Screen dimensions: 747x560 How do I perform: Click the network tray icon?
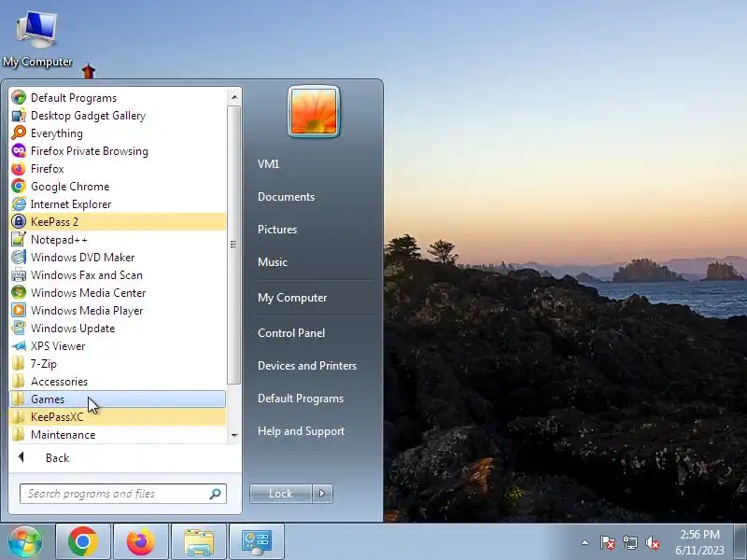(629, 542)
